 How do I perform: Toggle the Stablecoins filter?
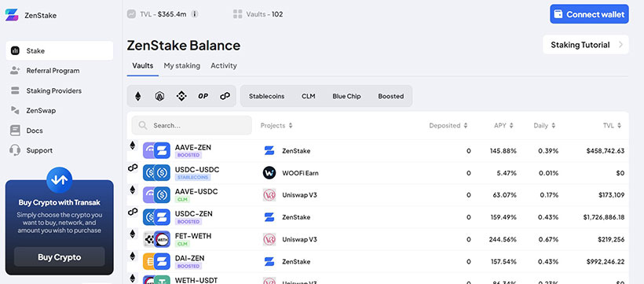point(266,96)
